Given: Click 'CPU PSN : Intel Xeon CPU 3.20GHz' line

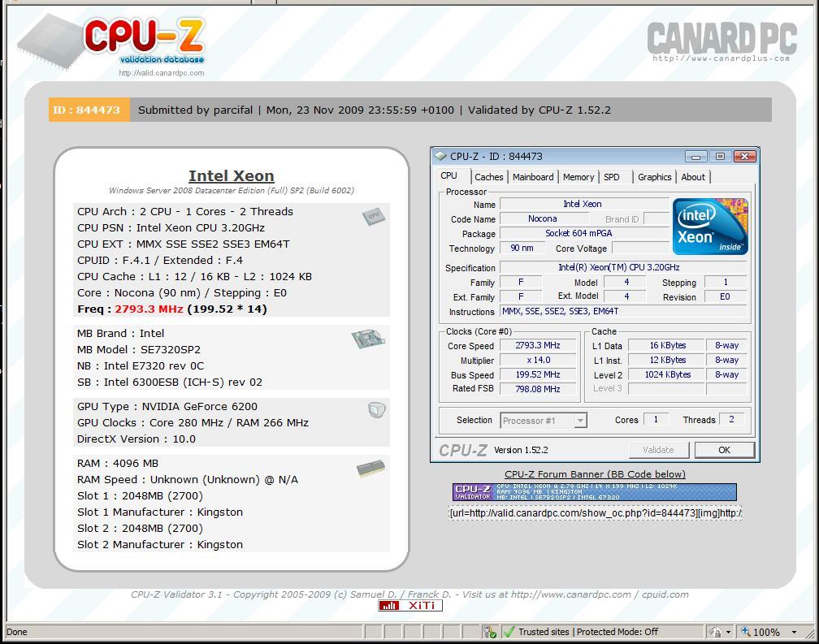Looking at the screenshot, I should [171, 227].
